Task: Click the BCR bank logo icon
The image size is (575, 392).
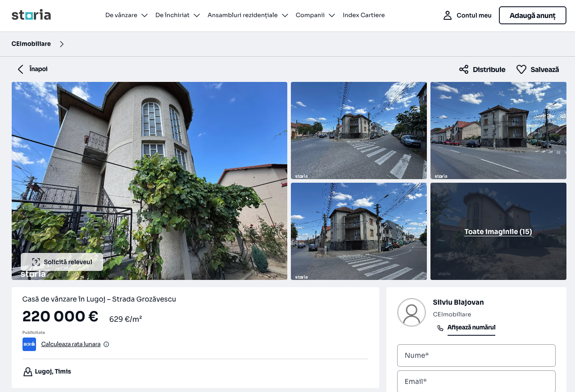Action: coord(29,344)
